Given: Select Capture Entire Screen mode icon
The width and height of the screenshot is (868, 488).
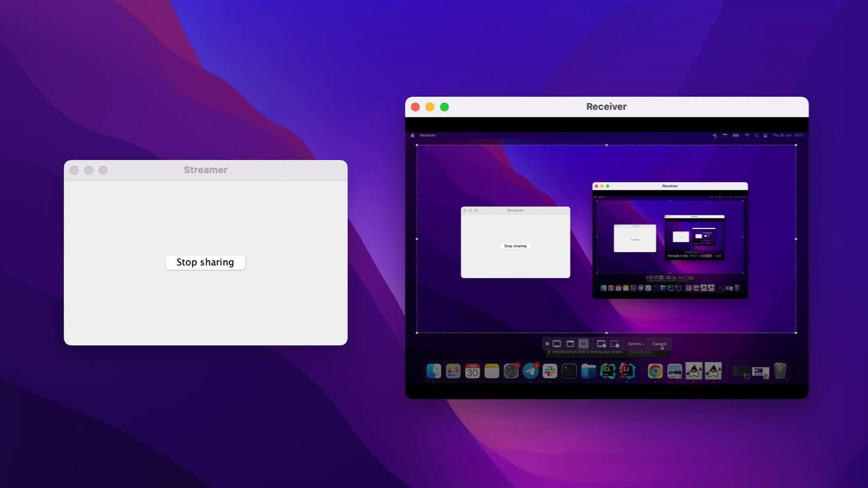Looking at the screenshot, I should (557, 344).
